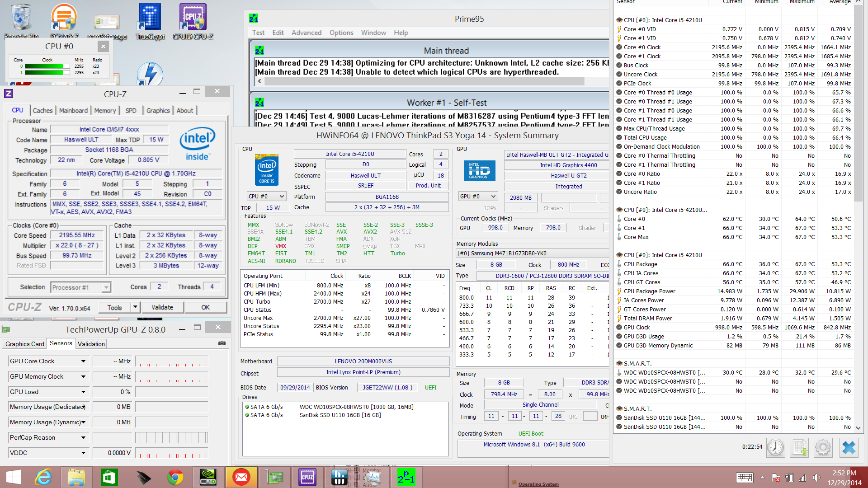Open the CPU #0 dropdown in HWiNFO
Image resolution: width=868 pixels, height=488 pixels.
click(267, 196)
